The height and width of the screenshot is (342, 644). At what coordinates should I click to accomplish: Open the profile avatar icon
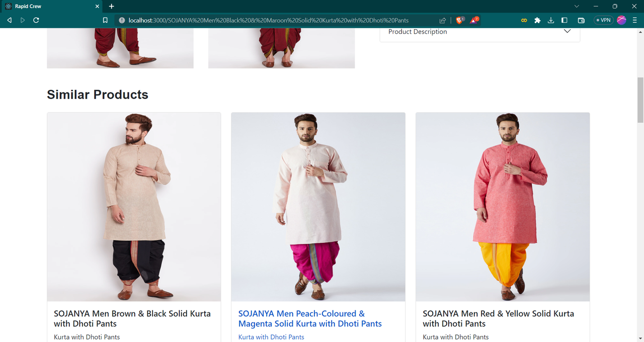tap(621, 20)
